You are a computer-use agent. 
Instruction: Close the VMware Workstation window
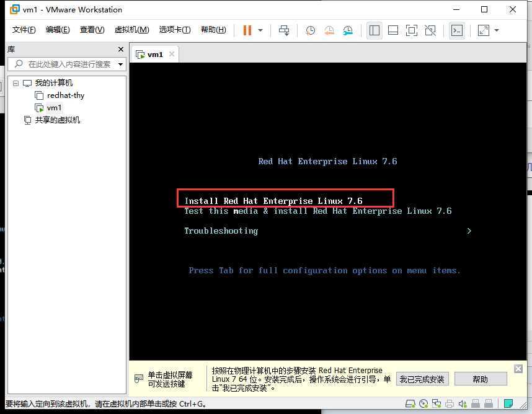point(513,9)
